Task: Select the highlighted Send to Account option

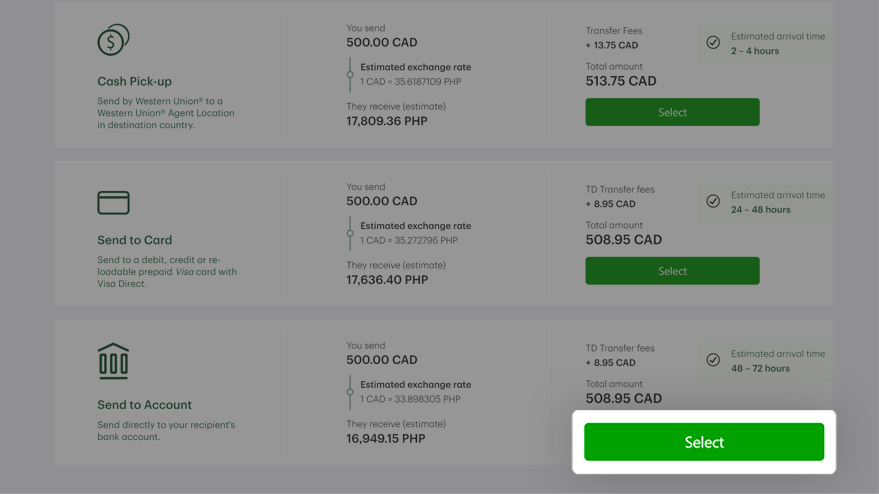Action: [704, 442]
